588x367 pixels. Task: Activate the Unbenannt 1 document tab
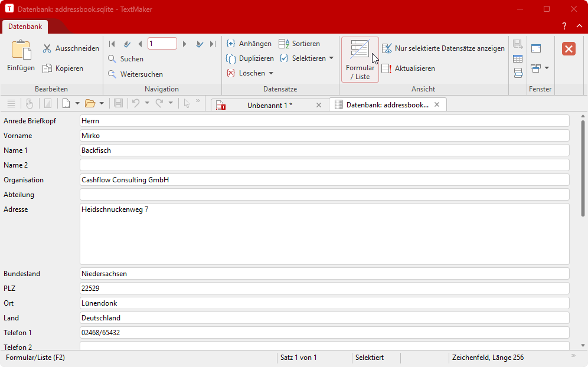(x=269, y=104)
